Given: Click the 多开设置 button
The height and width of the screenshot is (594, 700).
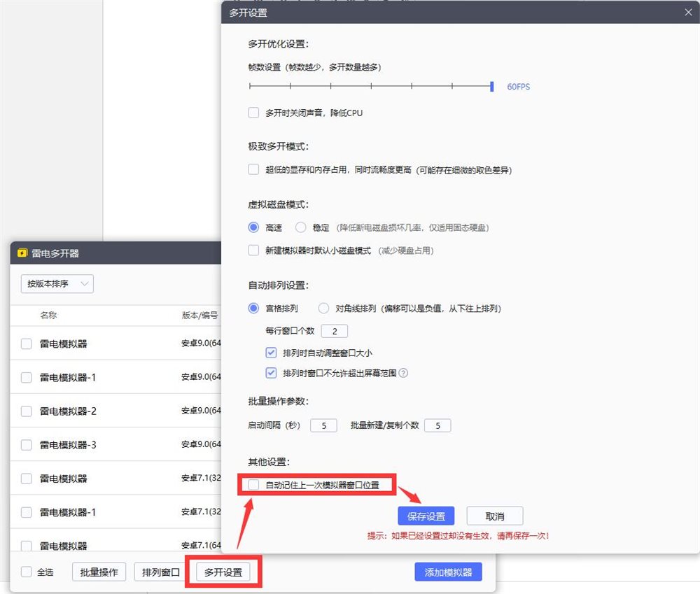Looking at the screenshot, I should (x=223, y=572).
